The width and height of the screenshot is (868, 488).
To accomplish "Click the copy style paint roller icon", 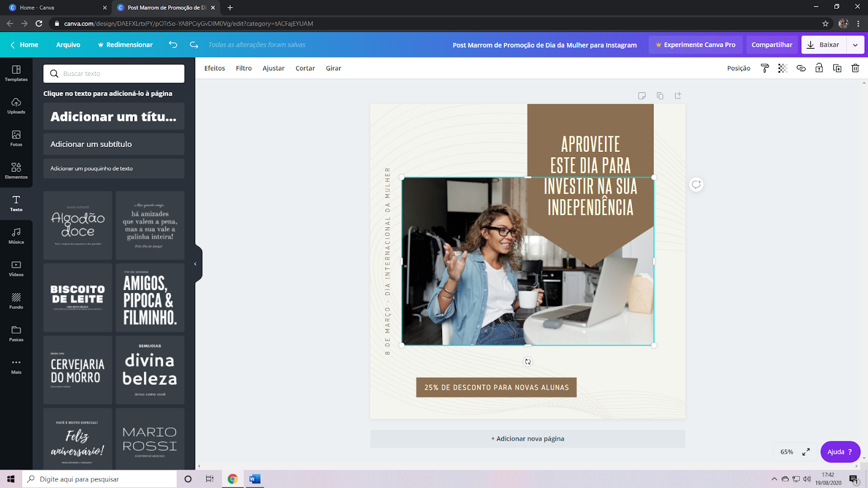I will pyautogui.click(x=765, y=68).
